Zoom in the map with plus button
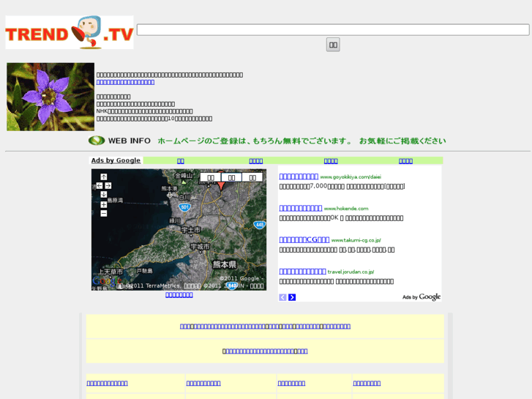Viewport: 532px width, 399px height. [104, 204]
